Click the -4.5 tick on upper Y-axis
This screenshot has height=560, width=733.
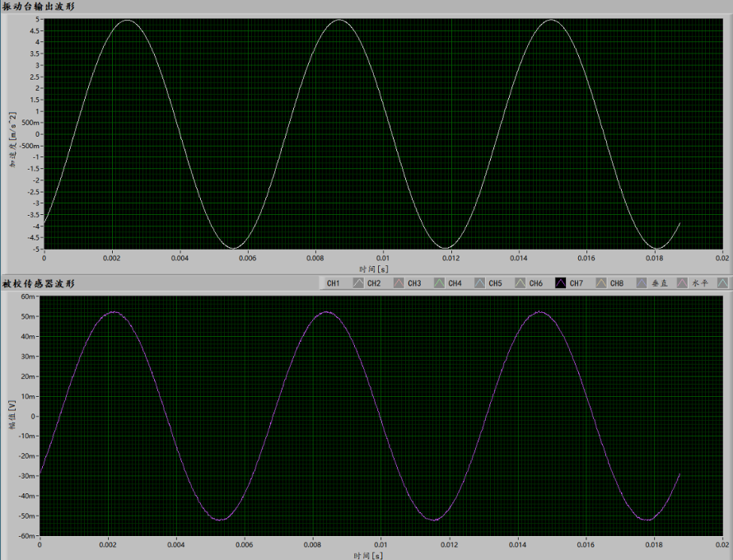[x=34, y=237]
